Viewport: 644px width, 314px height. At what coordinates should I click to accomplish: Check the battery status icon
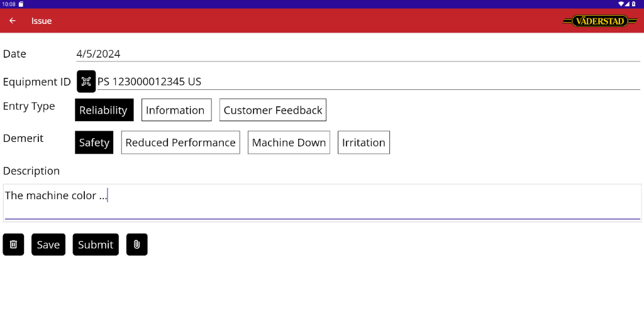click(x=634, y=4)
